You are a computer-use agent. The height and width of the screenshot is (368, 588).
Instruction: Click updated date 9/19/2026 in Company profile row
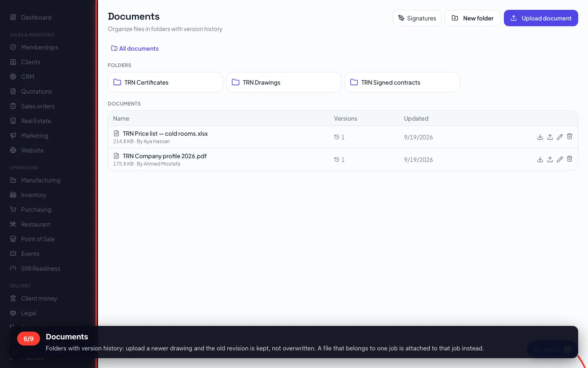pyautogui.click(x=418, y=160)
